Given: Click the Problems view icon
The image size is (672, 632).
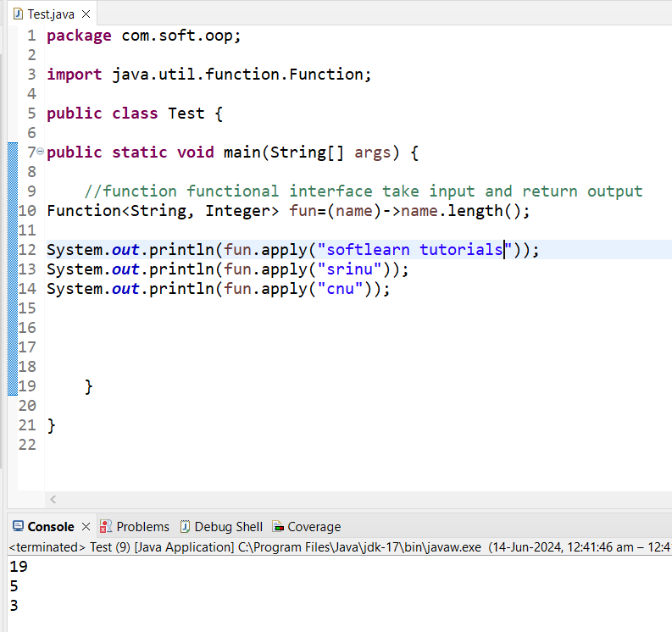Looking at the screenshot, I should click(x=106, y=527).
